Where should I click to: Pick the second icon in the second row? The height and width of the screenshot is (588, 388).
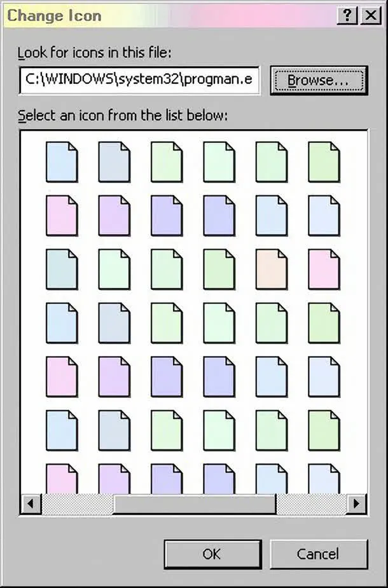tap(114, 214)
